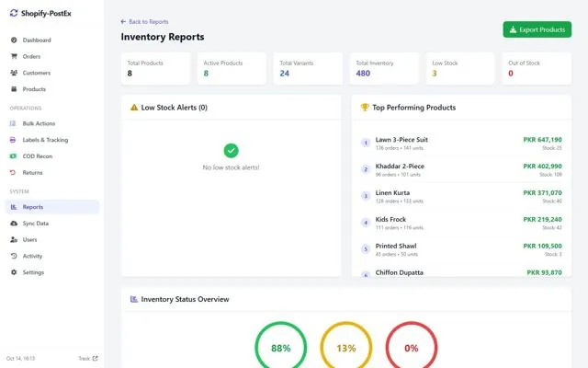Click the rank 1 badge for Lawn 3-Piece Suit
Image resolution: width=588 pixels, height=368 pixels.
click(x=366, y=143)
